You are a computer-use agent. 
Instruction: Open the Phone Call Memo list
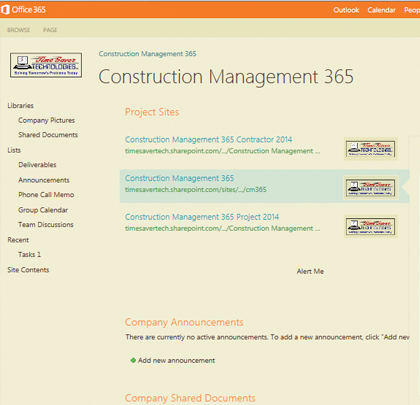coord(46,195)
